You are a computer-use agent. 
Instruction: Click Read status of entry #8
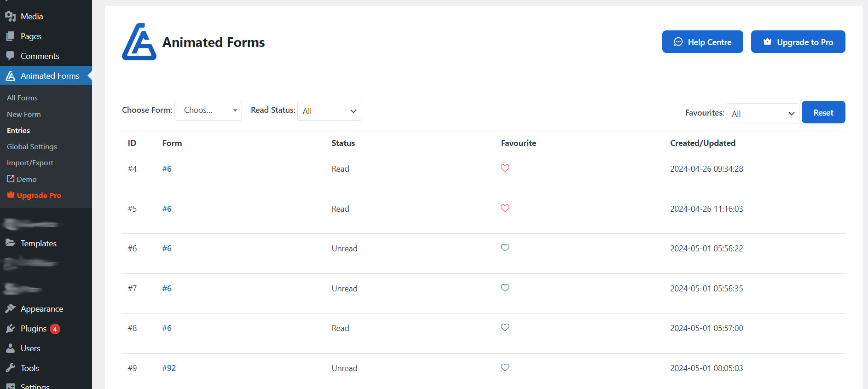[341, 328]
